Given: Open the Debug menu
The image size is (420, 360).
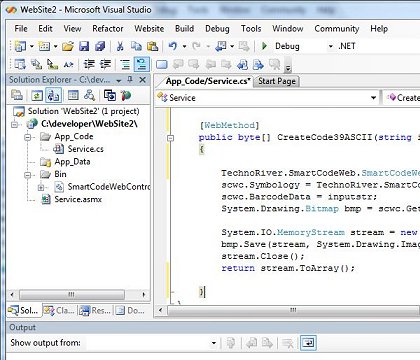Looking at the screenshot, I should coord(217,29).
